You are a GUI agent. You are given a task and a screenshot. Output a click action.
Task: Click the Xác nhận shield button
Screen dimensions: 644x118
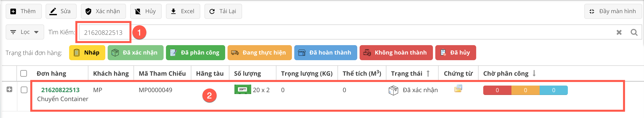click(103, 11)
